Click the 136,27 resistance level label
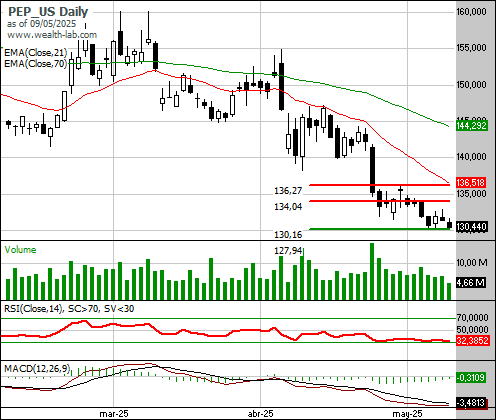The width and height of the screenshot is (496, 420). click(288, 191)
